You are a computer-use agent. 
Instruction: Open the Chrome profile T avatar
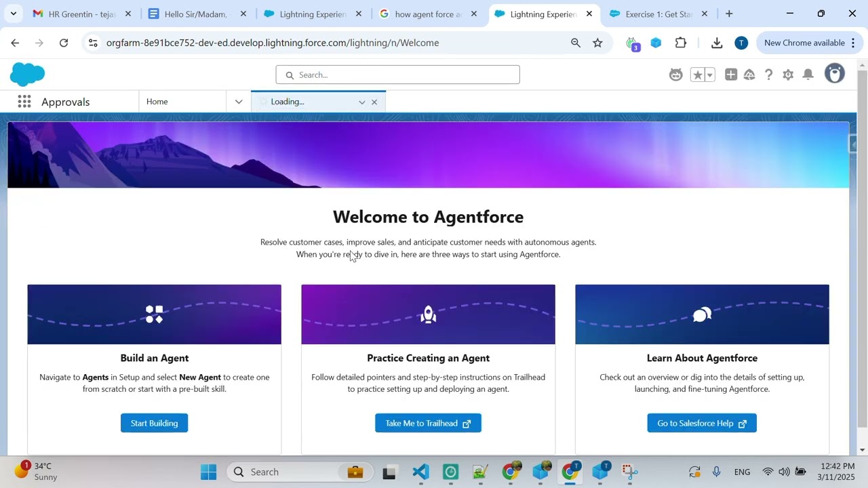(741, 43)
